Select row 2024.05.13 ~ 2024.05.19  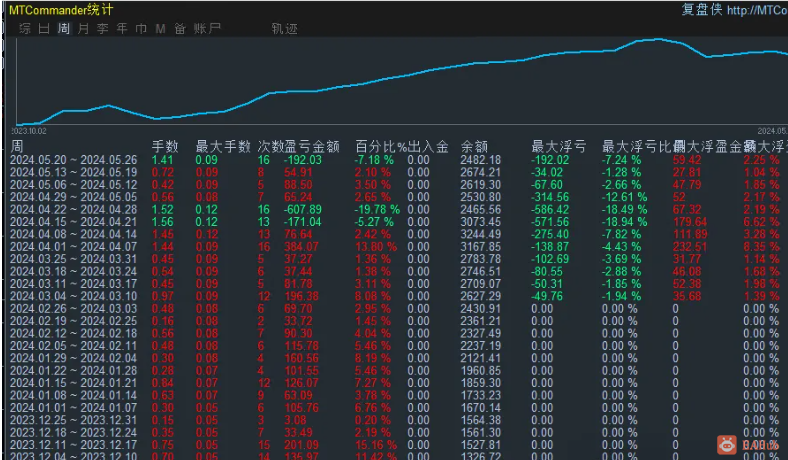click(395, 172)
